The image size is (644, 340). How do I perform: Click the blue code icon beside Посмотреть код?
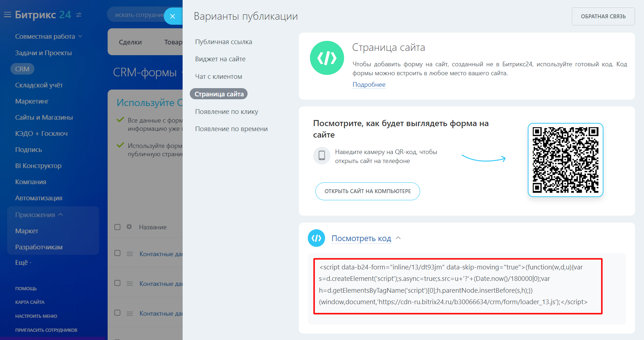(x=316, y=238)
